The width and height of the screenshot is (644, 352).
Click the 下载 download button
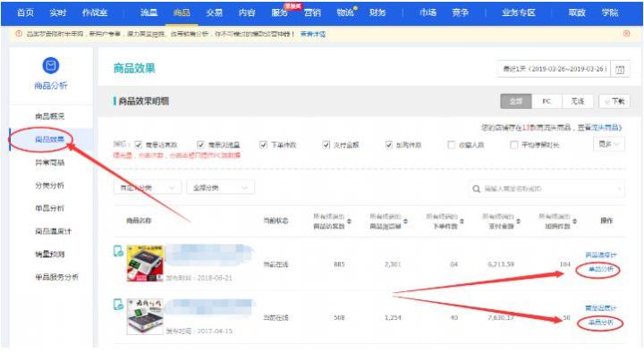click(x=614, y=101)
